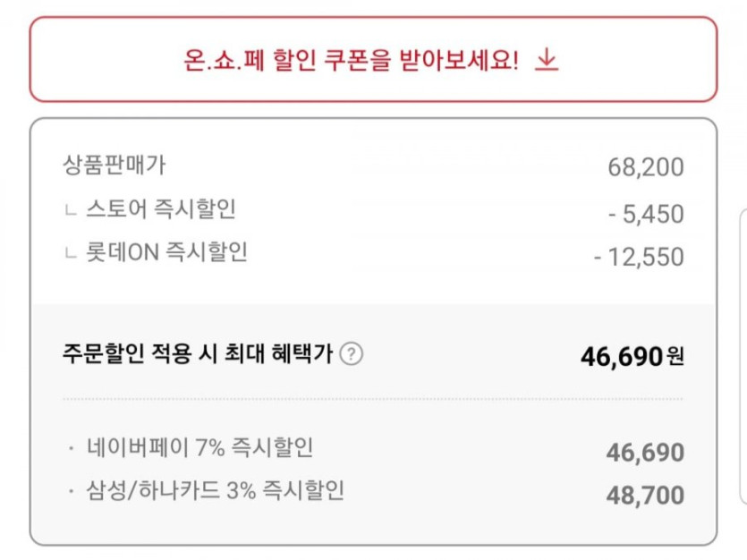747x560 pixels.
Task: Open the max benefit price help icon
Action: (352, 354)
